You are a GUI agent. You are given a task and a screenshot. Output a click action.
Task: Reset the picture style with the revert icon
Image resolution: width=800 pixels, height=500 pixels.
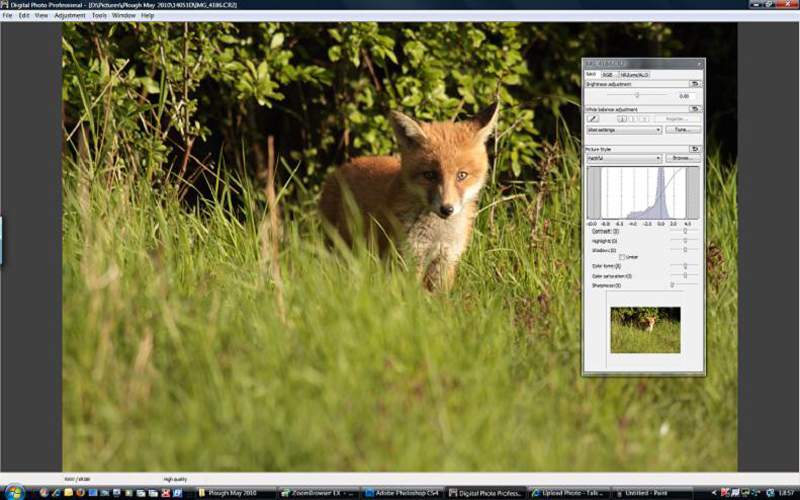pyautogui.click(x=695, y=148)
